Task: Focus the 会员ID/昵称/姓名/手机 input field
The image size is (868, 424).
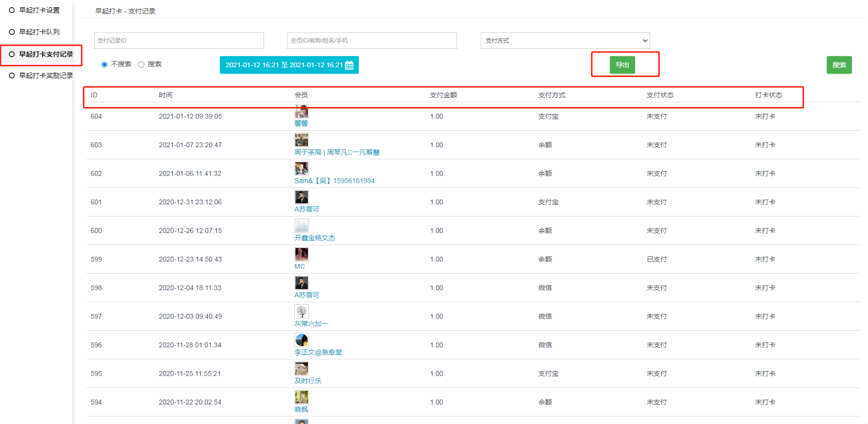Action: 372,41
